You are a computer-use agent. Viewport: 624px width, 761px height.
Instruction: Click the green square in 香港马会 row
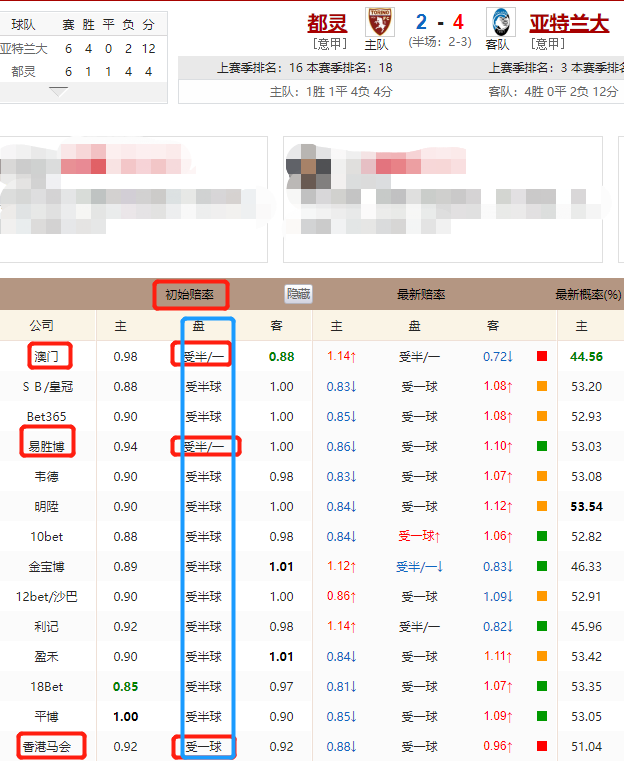(541, 746)
